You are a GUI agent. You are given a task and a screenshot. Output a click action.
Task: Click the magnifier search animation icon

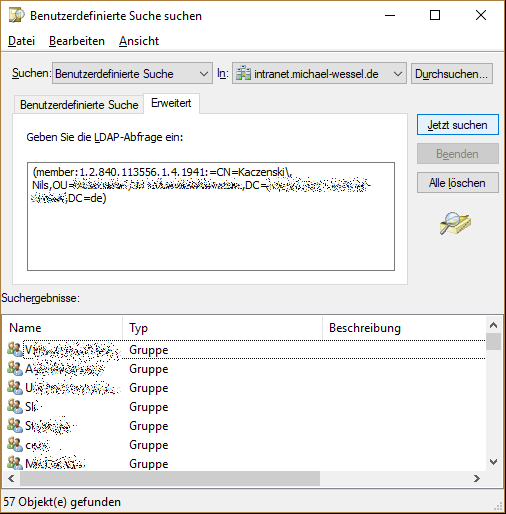(x=455, y=223)
